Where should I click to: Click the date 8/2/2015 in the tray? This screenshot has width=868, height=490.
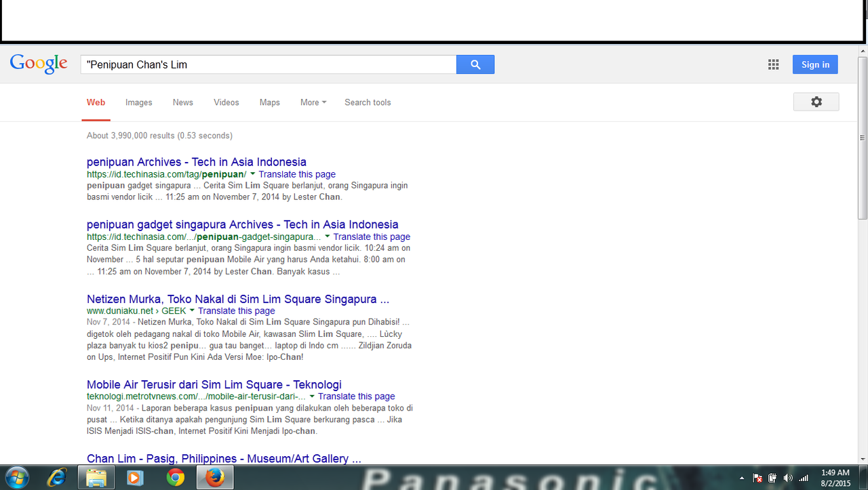[x=835, y=483]
